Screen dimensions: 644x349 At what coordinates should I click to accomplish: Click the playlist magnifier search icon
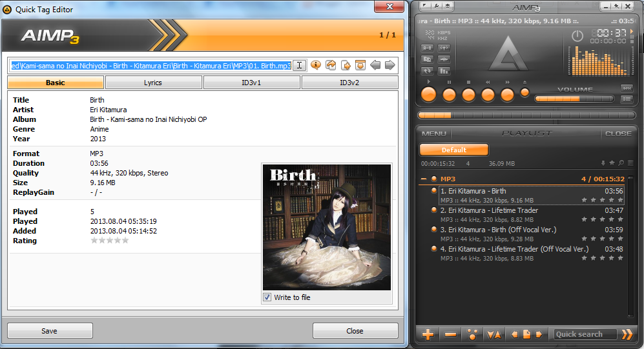(621, 163)
